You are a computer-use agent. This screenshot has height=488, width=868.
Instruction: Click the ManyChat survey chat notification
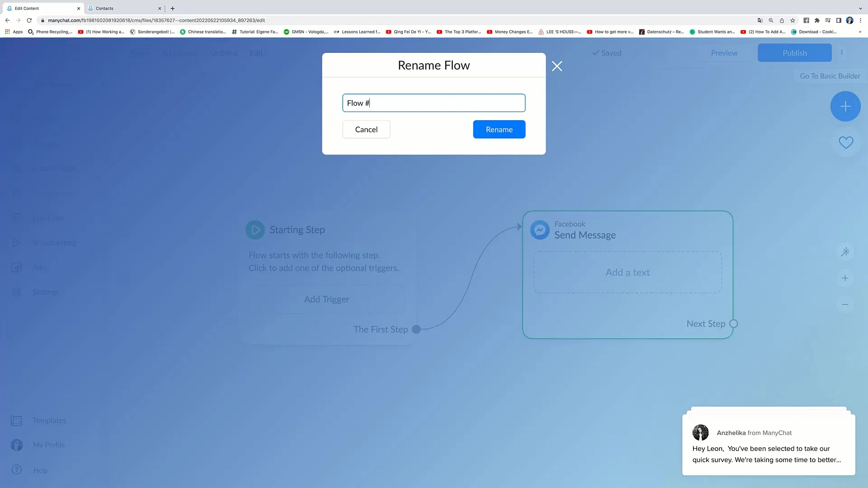(x=769, y=443)
